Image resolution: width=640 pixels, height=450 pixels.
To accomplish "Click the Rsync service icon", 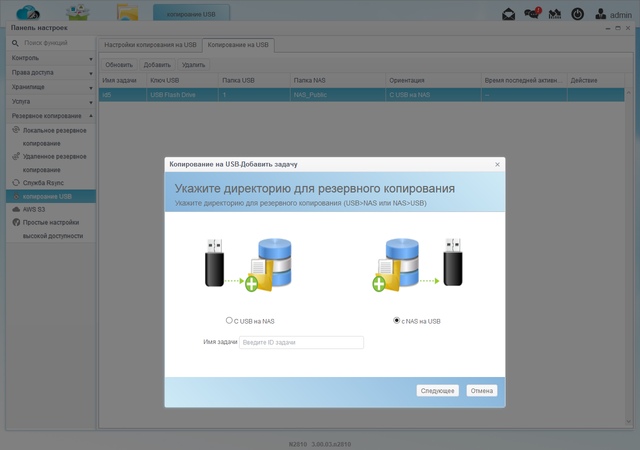I will pos(16,183).
